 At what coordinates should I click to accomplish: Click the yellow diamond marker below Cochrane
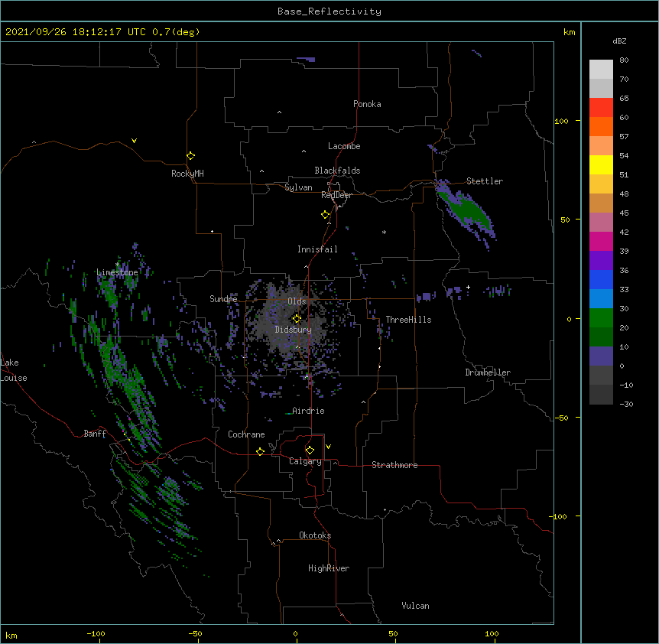click(x=260, y=451)
